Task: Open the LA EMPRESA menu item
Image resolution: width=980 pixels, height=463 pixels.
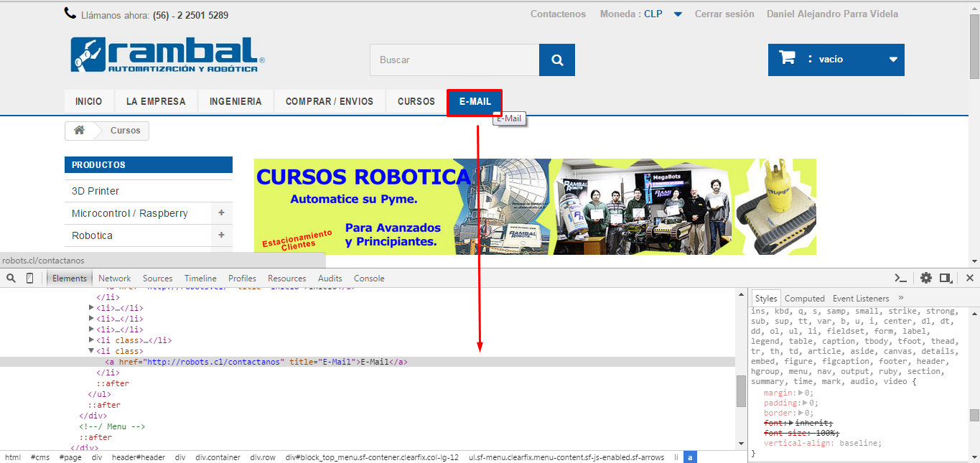Action: tap(156, 101)
